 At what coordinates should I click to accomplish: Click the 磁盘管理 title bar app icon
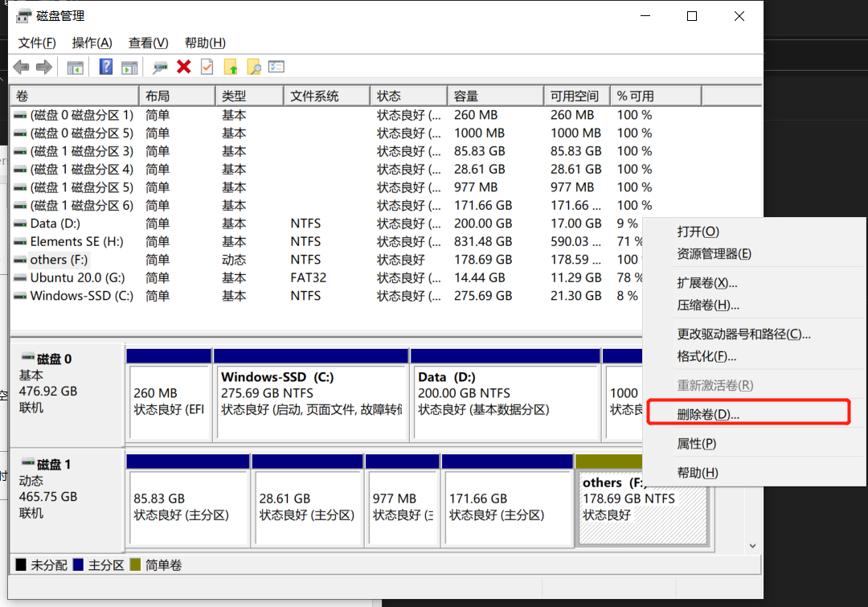[23, 17]
